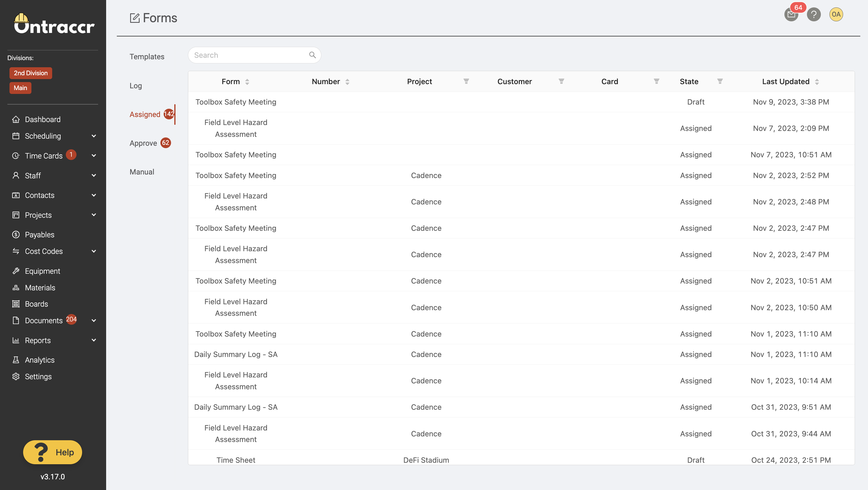Click the search magnifier icon
868x490 pixels.
pos(312,55)
